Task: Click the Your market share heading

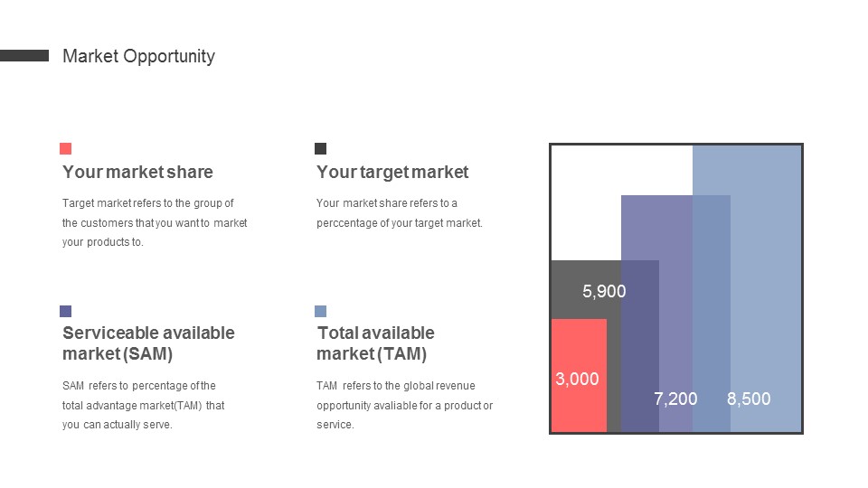Action: [x=137, y=172]
